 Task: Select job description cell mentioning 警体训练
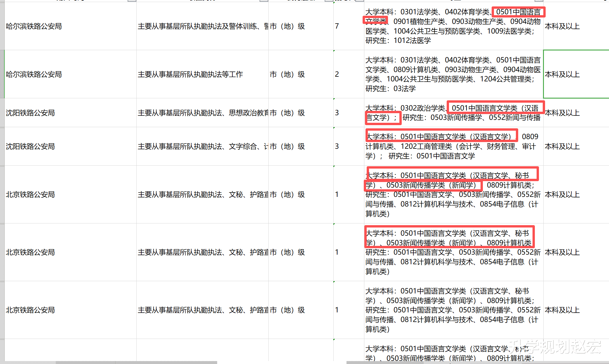click(x=202, y=26)
